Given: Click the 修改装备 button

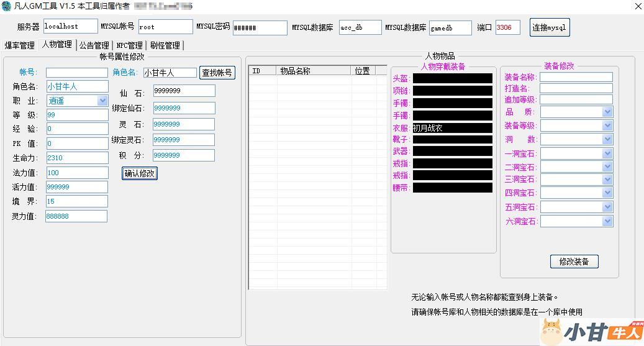Looking at the screenshot, I should [574, 262].
